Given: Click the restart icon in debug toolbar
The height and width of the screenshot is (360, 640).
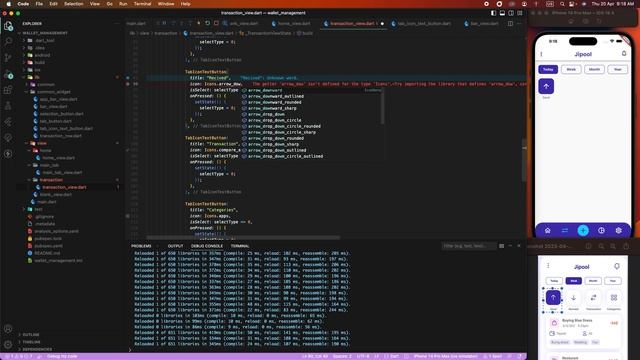Looking at the screenshot, I should (208, 23).
